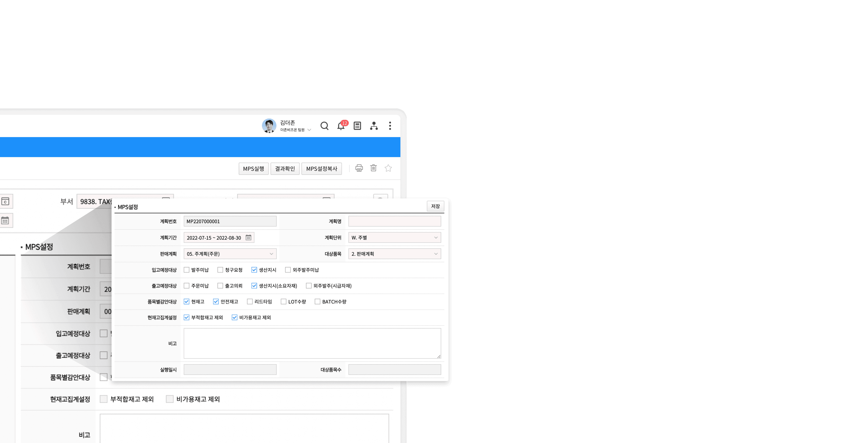
Task: Click the 대상품목수 field
Action: [x=395, y=370]
